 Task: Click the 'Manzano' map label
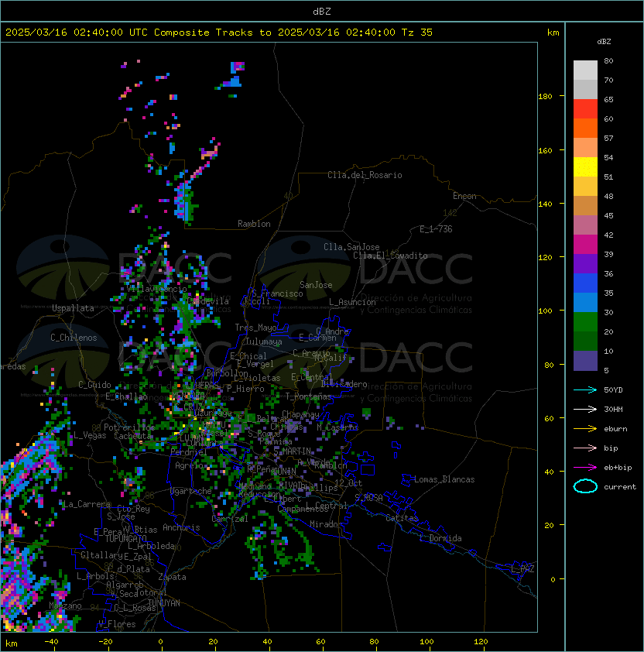65,606
